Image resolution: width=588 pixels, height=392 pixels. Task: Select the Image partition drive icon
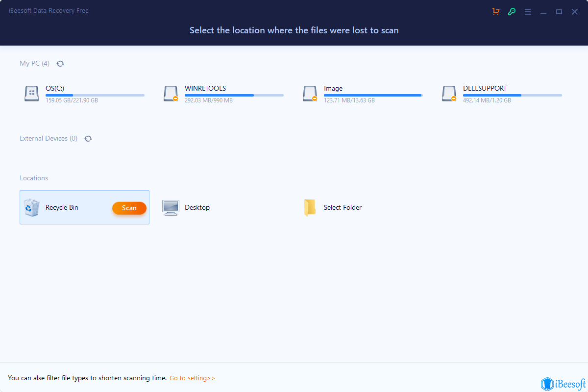tap(310, 93)
